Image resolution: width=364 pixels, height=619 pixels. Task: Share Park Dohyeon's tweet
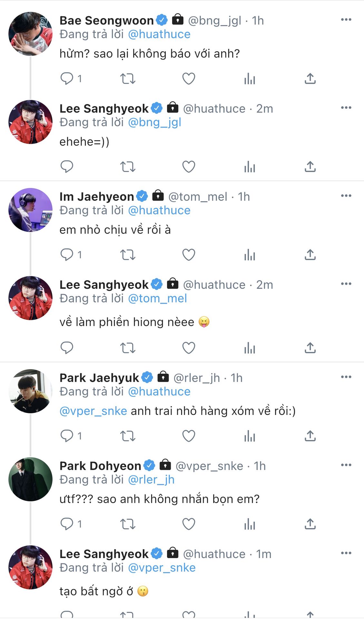310,524
